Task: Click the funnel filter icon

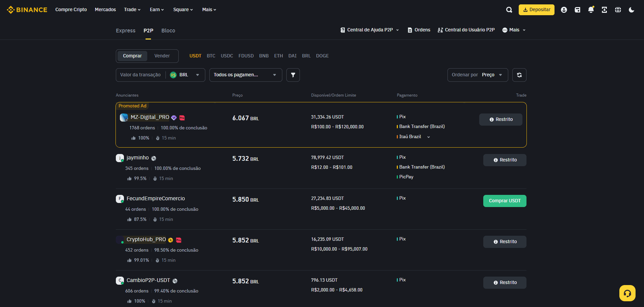Action: tap(293, 75)
